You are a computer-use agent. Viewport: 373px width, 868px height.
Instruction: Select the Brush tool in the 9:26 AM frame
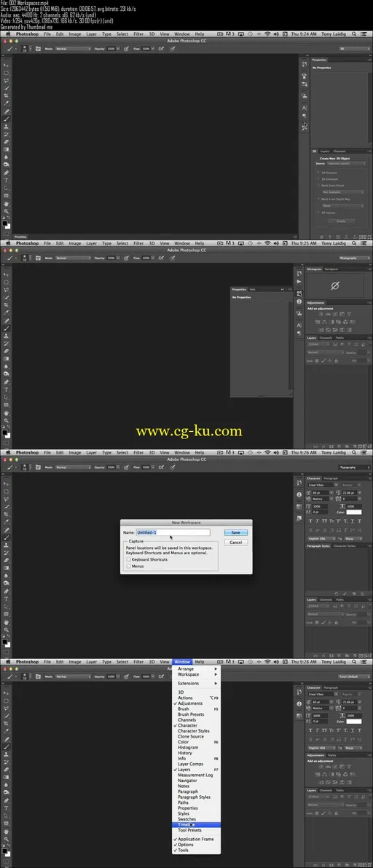[x=7, y=537]
